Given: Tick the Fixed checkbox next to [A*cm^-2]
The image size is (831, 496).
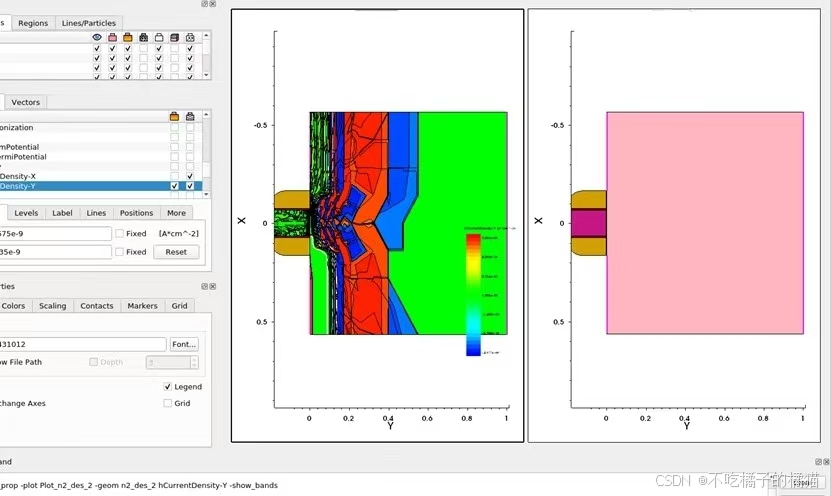Looking at the screenshot, I should pyautogui.click(x=120, y=233).
